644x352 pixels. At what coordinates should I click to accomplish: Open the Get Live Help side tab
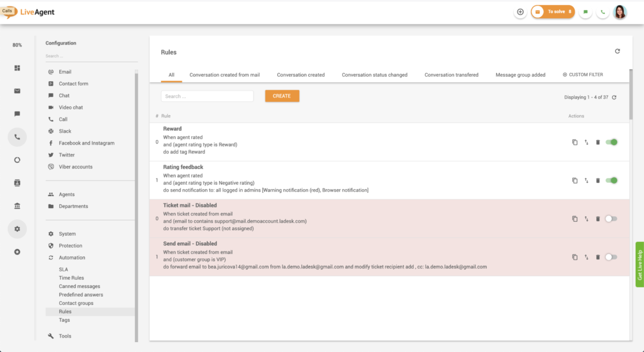[x=640, y=265]
